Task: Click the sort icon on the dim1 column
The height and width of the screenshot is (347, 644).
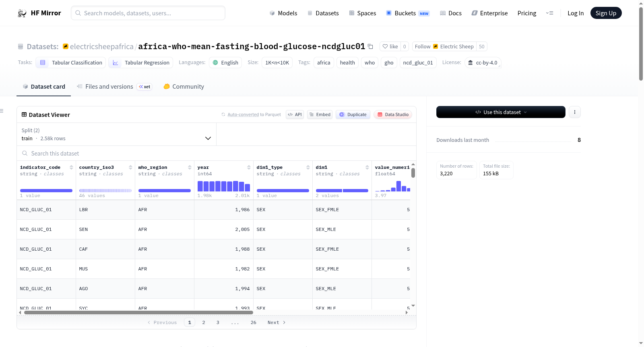Action: [x=367, y=167]
